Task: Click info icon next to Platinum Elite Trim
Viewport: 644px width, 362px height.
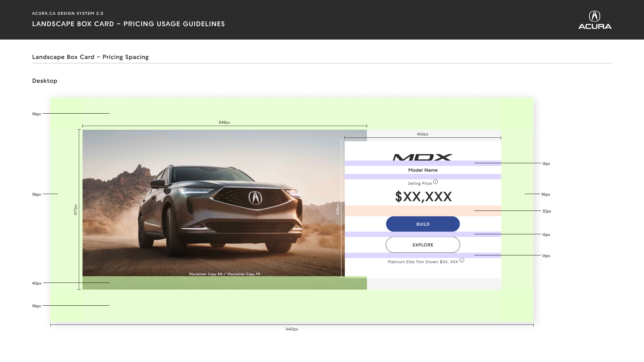Action: coord(462,260)
